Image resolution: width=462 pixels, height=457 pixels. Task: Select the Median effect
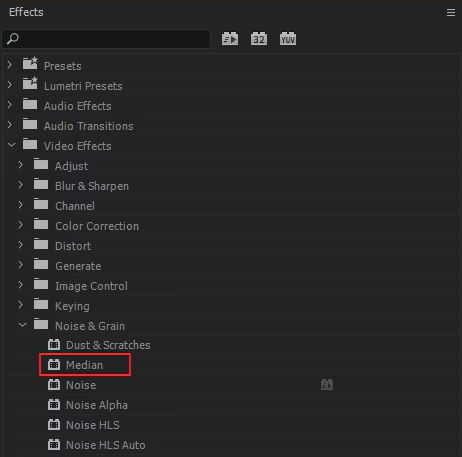(x=85, y=365)
